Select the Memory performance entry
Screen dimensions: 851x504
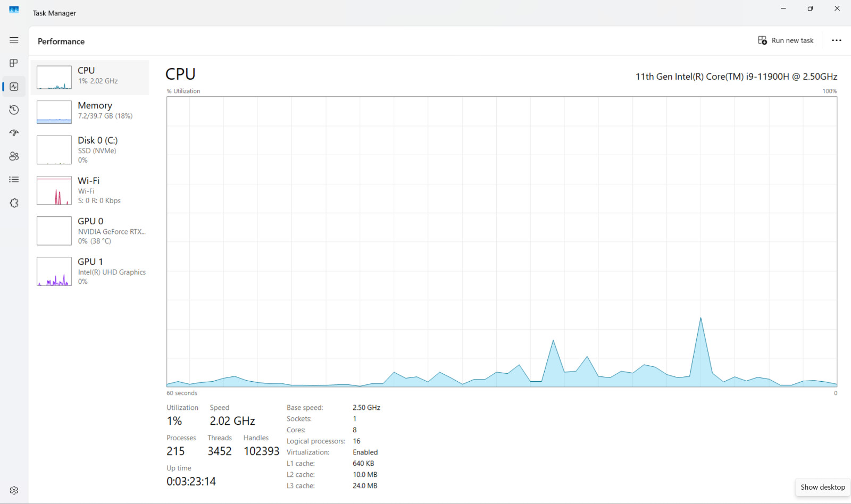90,112
